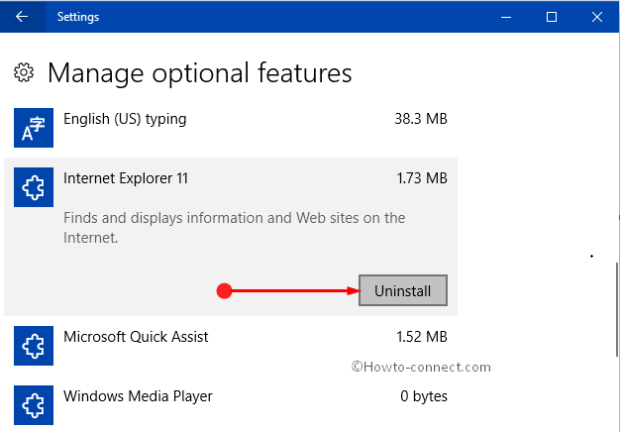Image resolution: width=620 pixels, height=432 pixels.
Task: Click the 38.3 MB size value
Action: click(x=421, y=119)
